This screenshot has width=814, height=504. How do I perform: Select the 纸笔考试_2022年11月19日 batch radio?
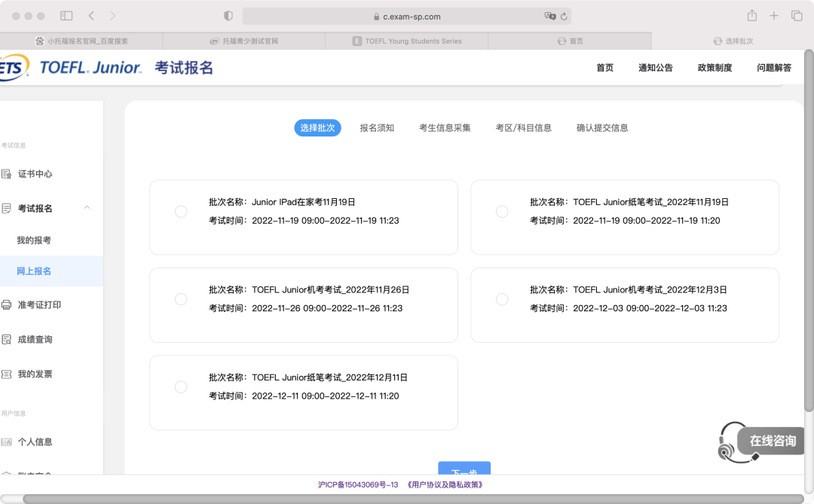coord(502,212)
